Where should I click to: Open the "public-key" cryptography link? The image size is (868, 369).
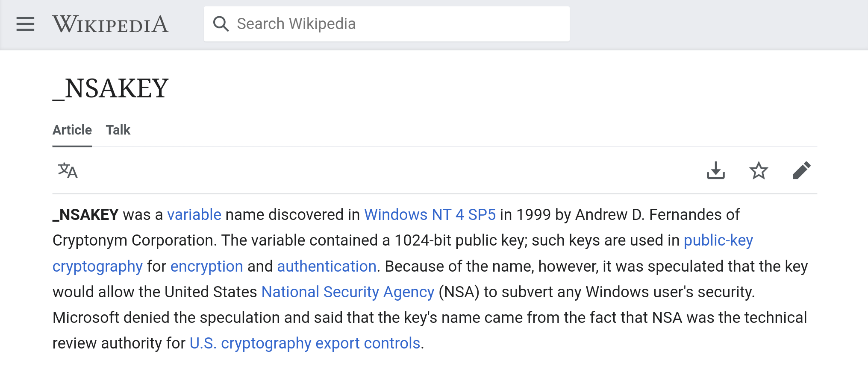pyautogui.click(x=718, y=240)
